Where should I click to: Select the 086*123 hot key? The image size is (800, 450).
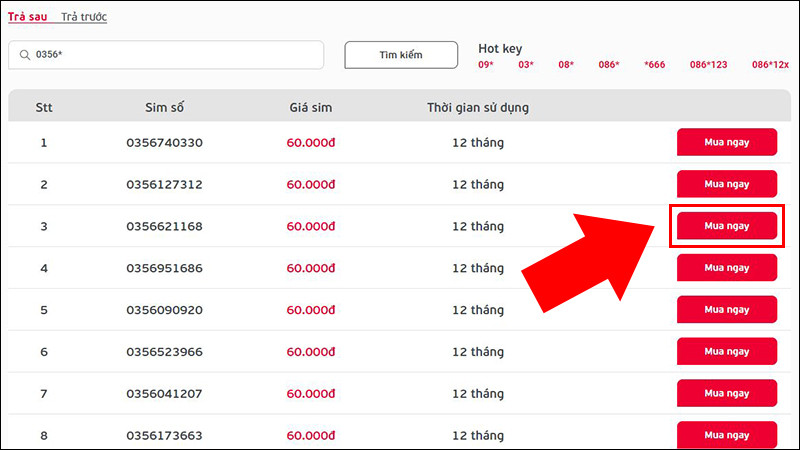(708, 65)
